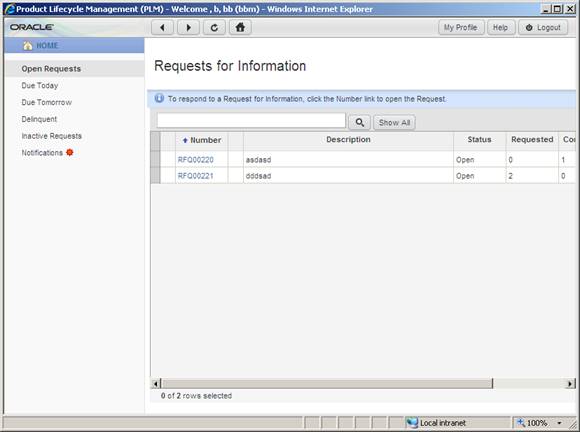Click the '0 of 2 rows selected' text
The height and width of the screenshot is (432, 580).
(196, 396)
